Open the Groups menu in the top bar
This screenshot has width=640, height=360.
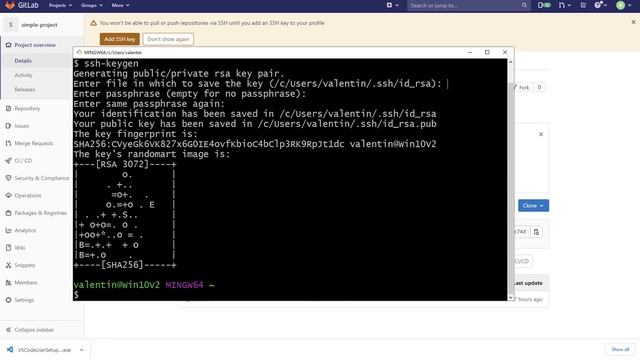(x=91, y=5)
